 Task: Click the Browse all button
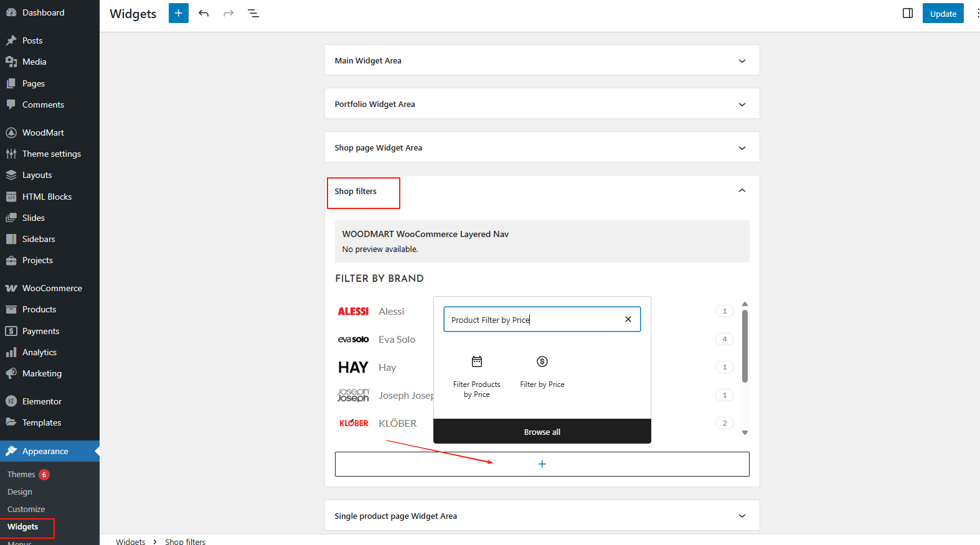click(542, 432)
